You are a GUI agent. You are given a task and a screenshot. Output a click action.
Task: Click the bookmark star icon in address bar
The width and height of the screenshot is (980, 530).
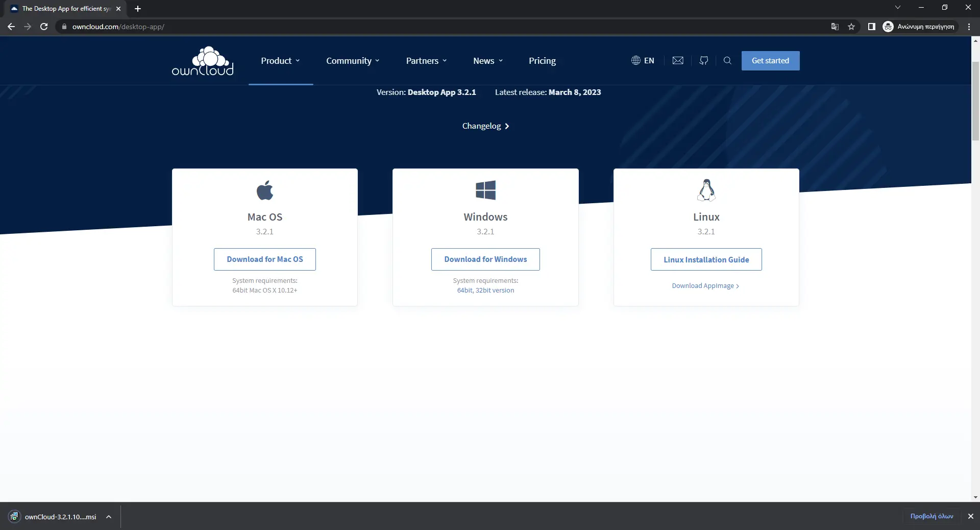[x=851, y=27]
